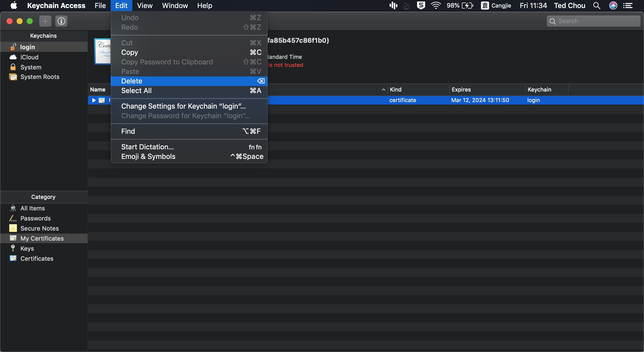Choose Change Settings for Keychain login

tap(189, 106)
